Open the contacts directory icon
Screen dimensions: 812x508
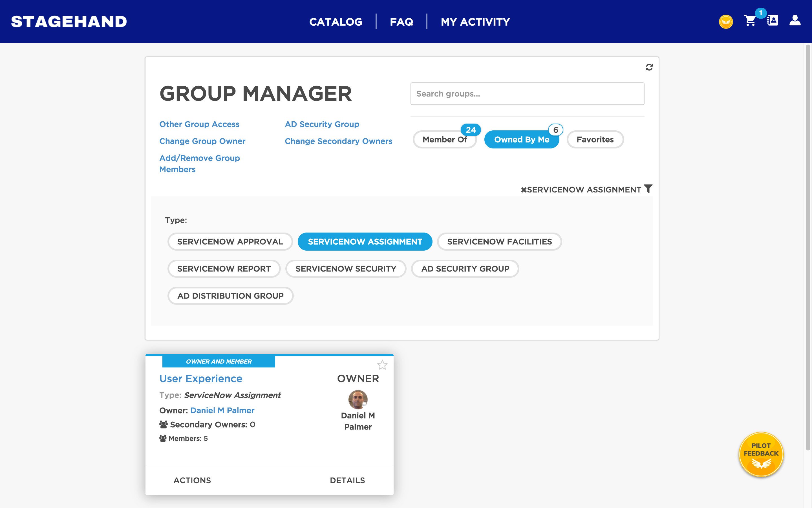click(773, 20)
